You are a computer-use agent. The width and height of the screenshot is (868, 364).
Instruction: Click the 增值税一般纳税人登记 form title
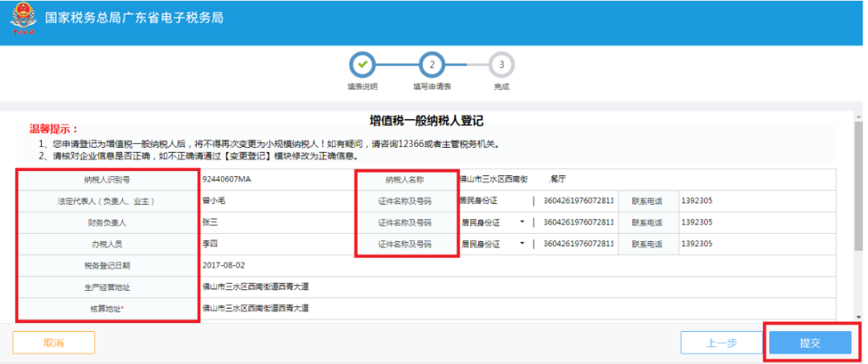point(428,121)
